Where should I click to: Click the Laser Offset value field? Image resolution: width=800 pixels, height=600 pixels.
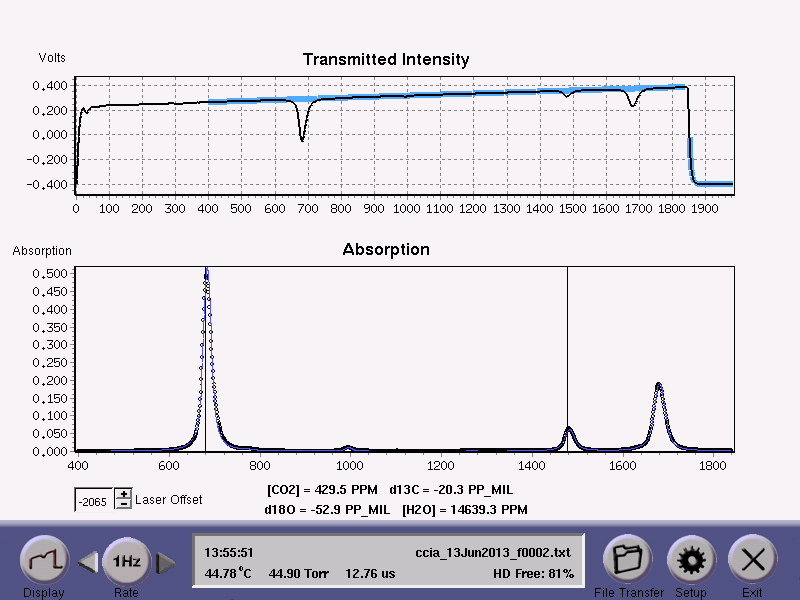[x=94, y=499]
